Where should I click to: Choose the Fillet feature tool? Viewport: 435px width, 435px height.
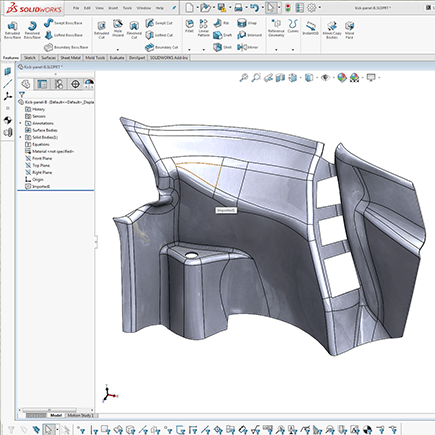[x=189, y=27]
